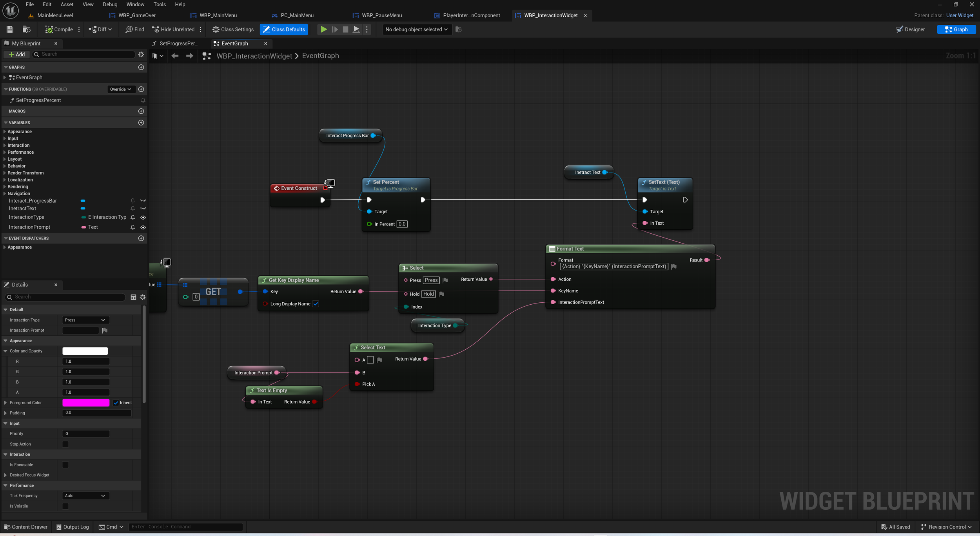Switch to MainMenuLevel tab
980x536 pixels.
[x=55, y=15]
